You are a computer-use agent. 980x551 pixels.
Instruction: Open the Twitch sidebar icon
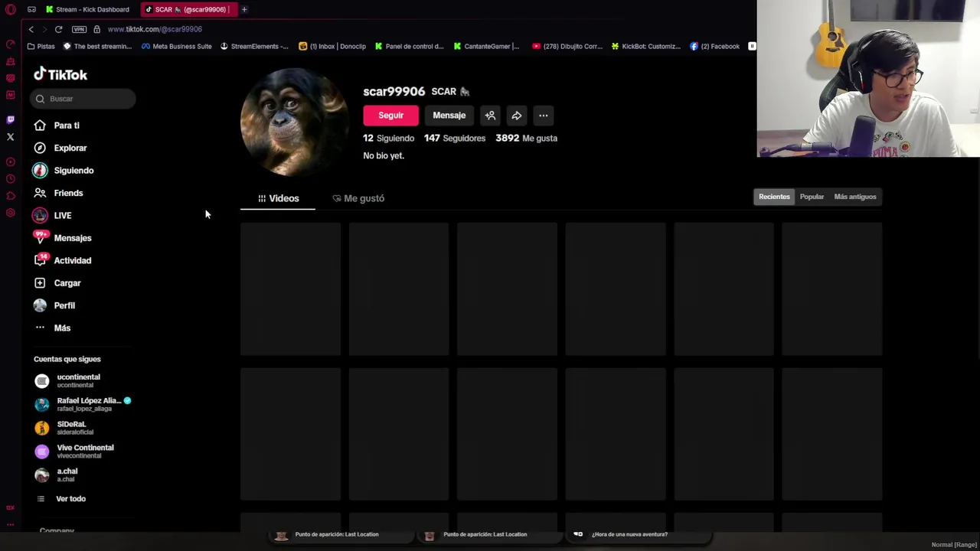pyautogui.click(x=11, y=119)
